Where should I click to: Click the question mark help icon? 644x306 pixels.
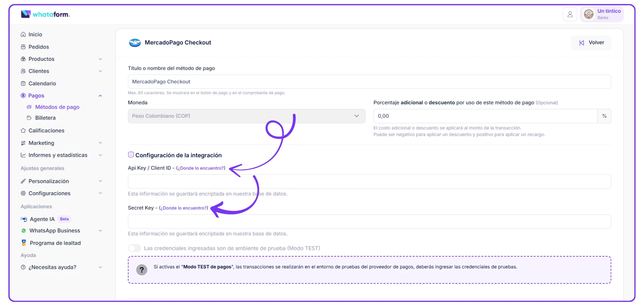pyautogui.click(x=142, y=270)
